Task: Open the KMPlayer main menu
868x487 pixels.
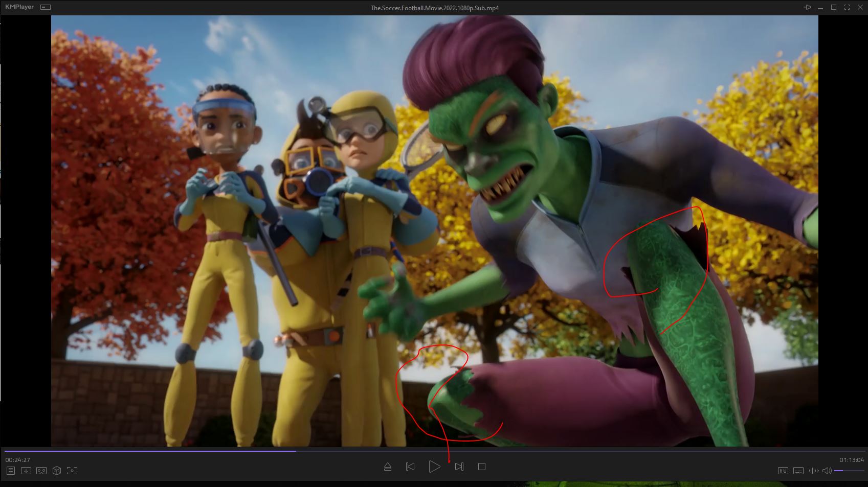Action: (x=20, y=7)
